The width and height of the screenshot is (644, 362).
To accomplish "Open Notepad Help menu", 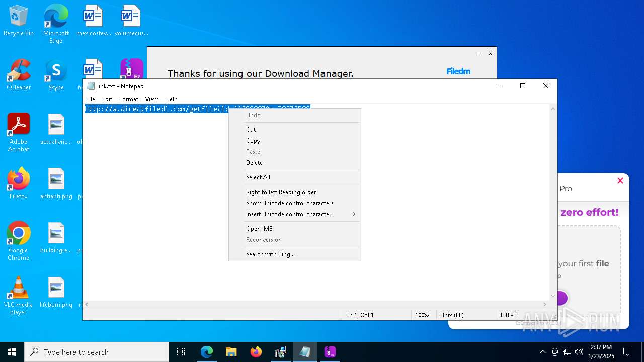I will pos(171,99).
